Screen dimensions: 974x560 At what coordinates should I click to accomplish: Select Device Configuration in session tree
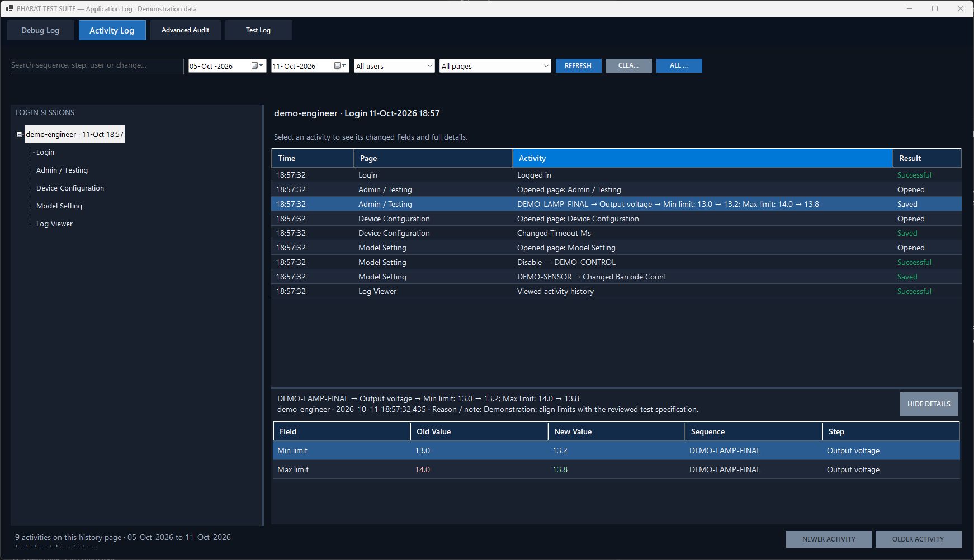tap(70, 188)
